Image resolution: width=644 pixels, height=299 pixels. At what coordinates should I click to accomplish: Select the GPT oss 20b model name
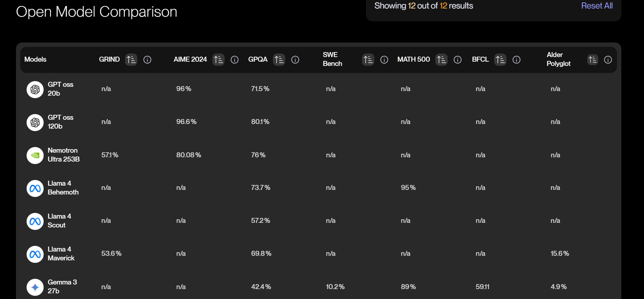(61, 89)
